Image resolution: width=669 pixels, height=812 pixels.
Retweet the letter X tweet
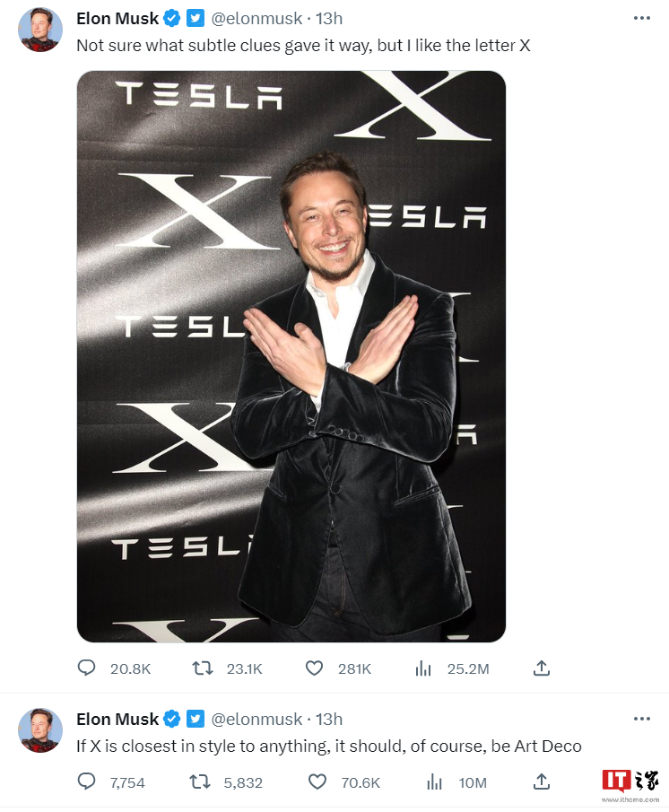pos(203,668)
